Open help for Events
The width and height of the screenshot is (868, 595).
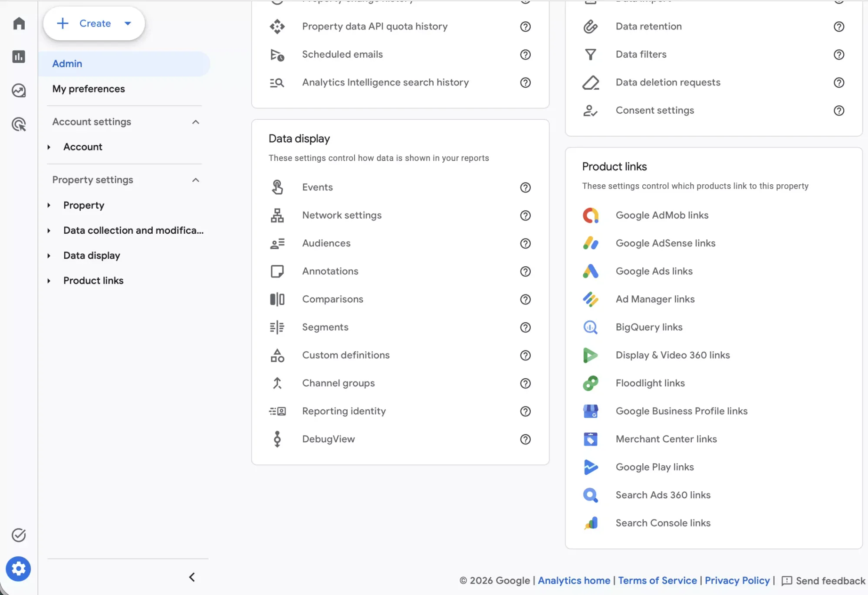(x=526, y=187)
